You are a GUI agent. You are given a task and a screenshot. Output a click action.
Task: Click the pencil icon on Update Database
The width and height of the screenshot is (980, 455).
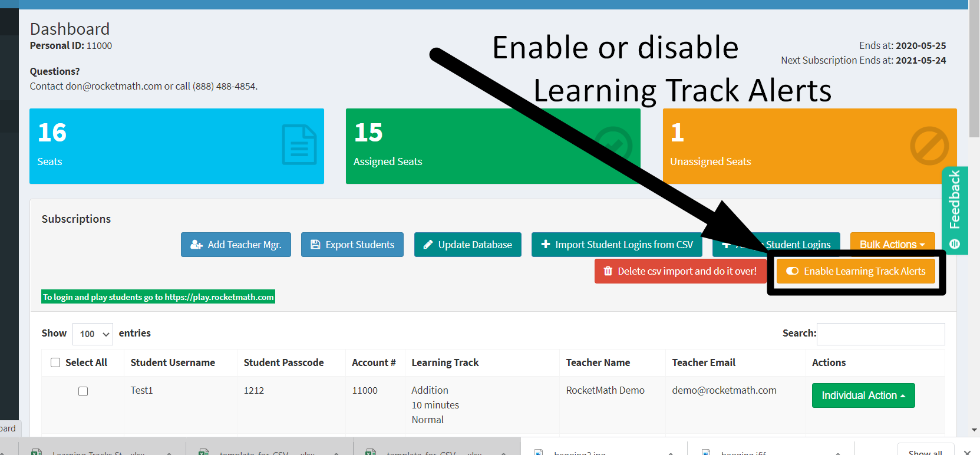click(x=428, y=245)
